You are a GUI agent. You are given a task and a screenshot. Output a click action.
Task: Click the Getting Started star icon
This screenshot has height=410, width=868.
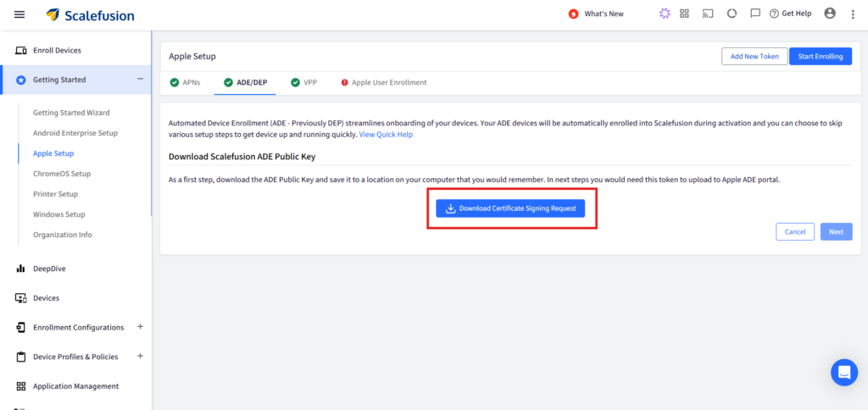click(x=21, y=80)
